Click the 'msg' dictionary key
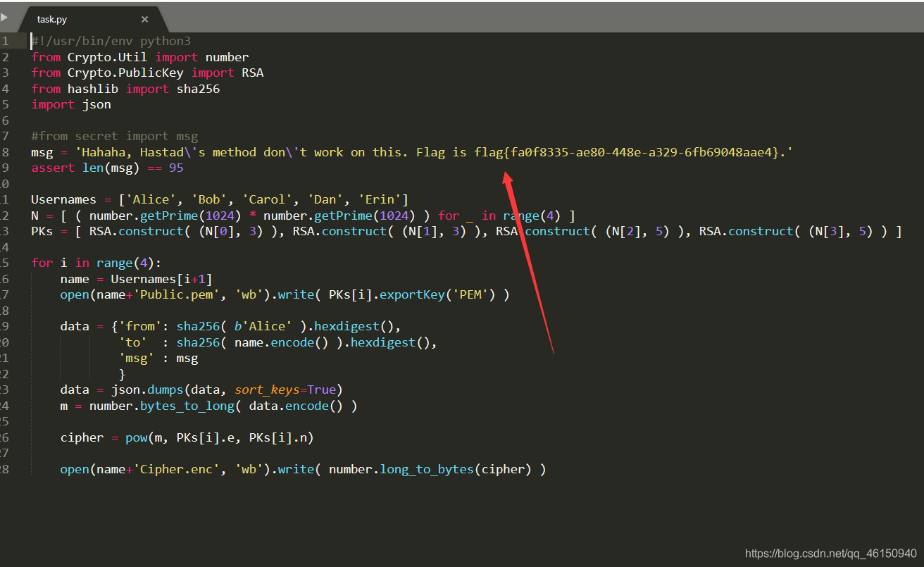 [x=136, y=358]
